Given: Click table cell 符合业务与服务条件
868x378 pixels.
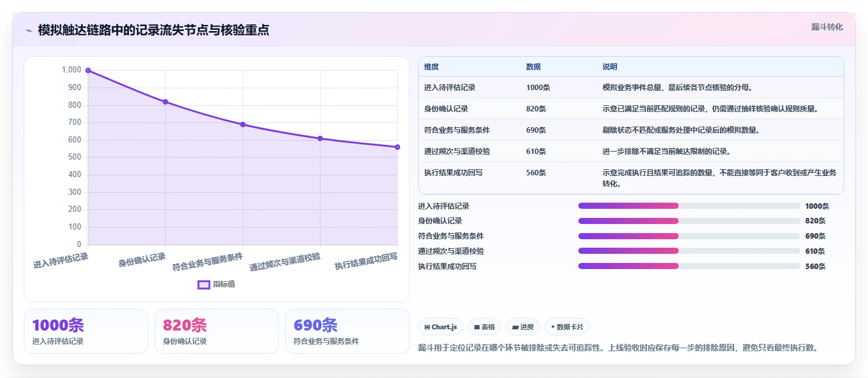Looking at the screenshot, I should coord(457,130).
